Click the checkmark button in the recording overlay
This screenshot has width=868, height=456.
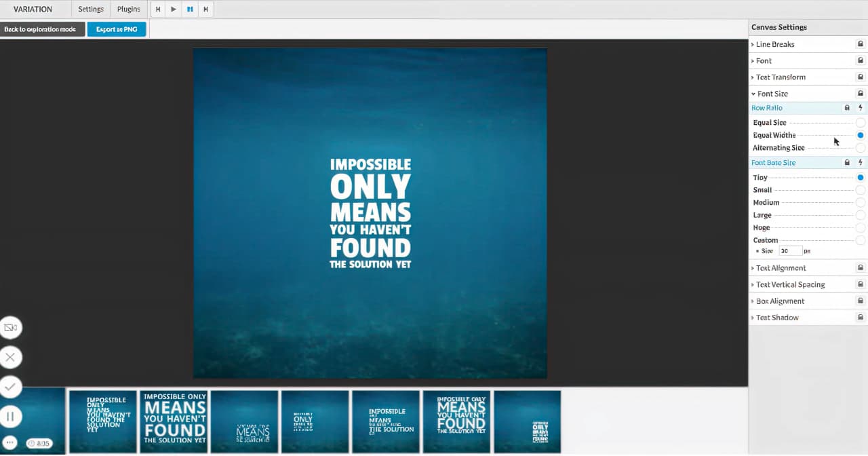coord(10,387)
